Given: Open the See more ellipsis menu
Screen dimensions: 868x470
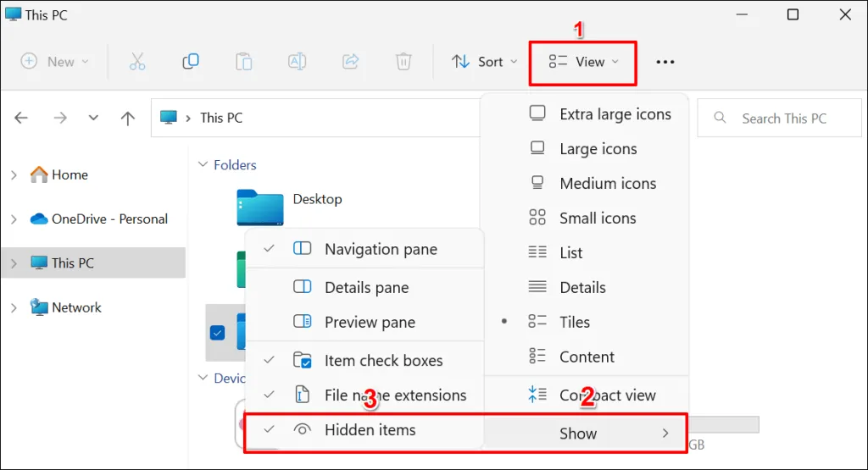Looking at the screenshot, I should tap(665, 62).
